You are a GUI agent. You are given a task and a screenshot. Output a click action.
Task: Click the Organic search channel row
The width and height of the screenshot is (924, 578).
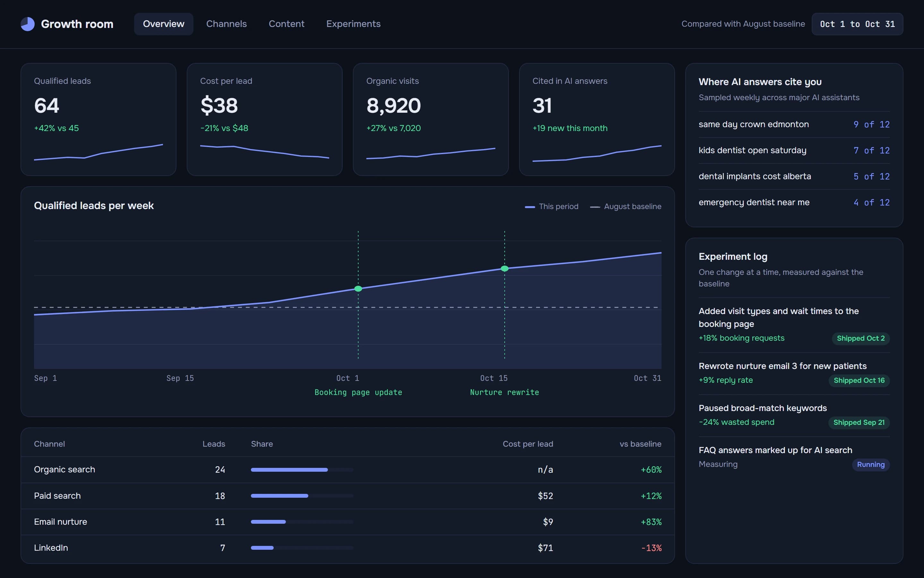click(x=347, y=469)
